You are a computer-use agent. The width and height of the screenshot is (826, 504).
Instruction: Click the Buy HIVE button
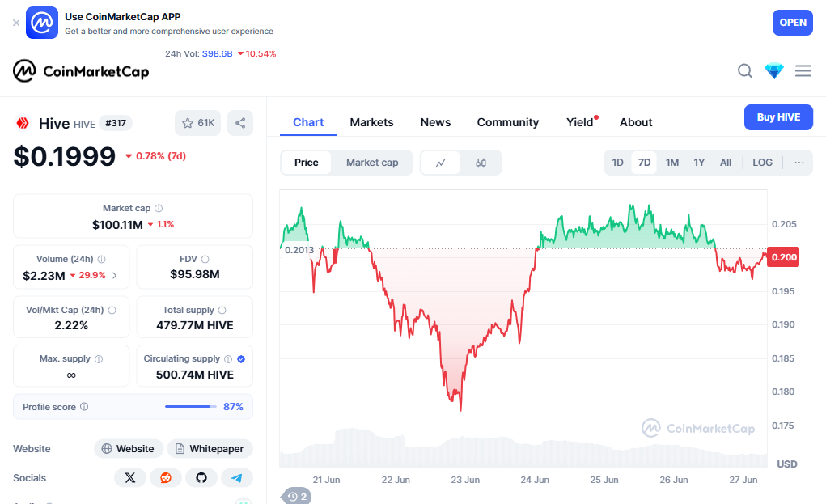click(x=777, y=117)
